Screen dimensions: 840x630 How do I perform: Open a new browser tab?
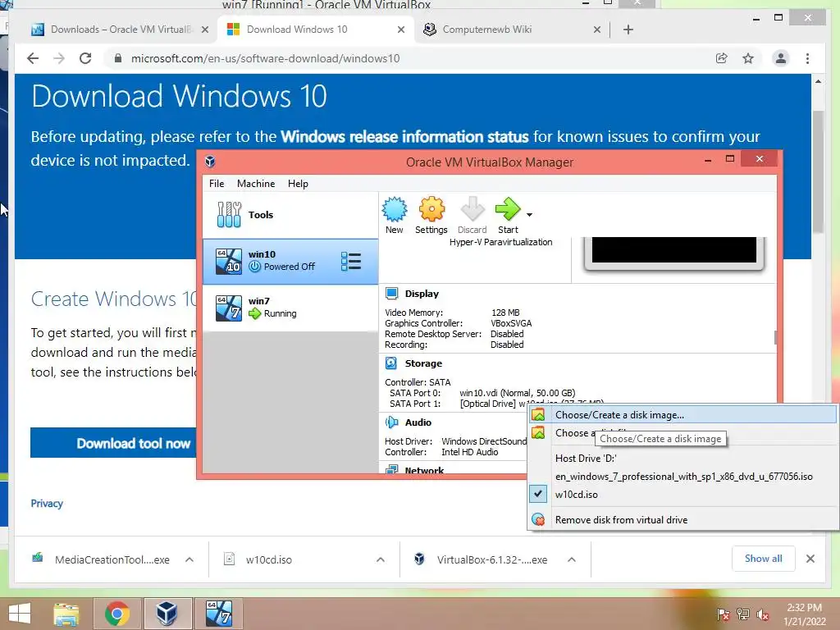[628, 30]
